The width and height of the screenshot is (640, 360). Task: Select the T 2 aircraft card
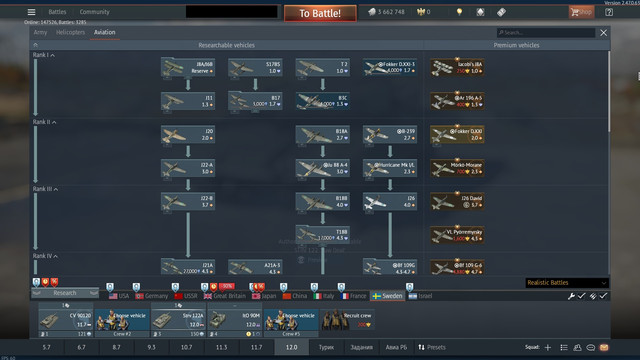click(322, 67)
